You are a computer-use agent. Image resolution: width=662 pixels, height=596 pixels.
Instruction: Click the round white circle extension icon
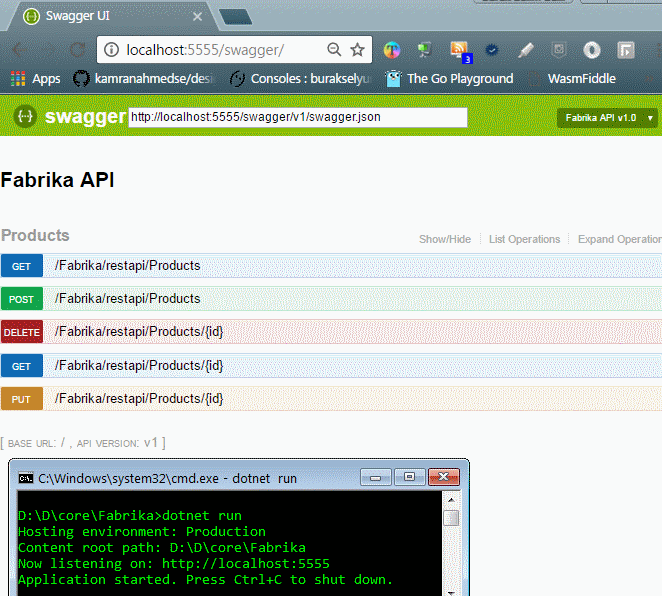point(591,50)
